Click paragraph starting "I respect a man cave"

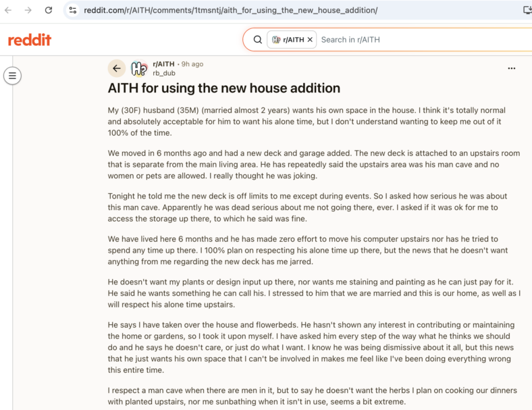click(313, 396)
